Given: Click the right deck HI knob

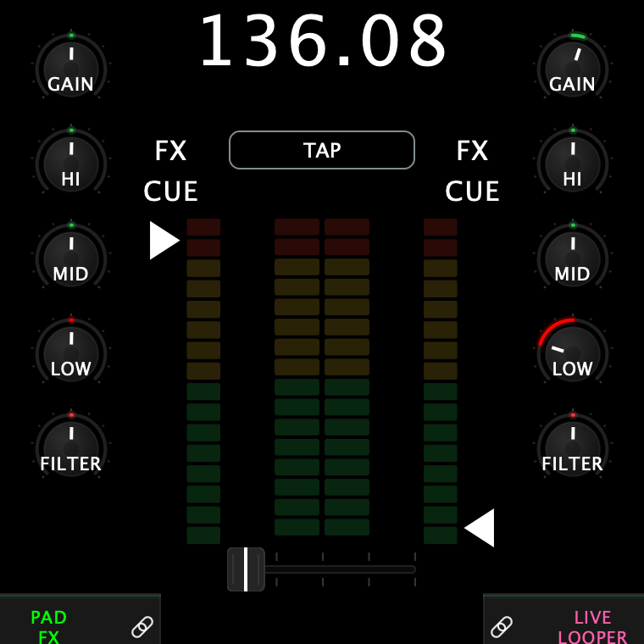Looking at the screenshot, I should [573, 163].
